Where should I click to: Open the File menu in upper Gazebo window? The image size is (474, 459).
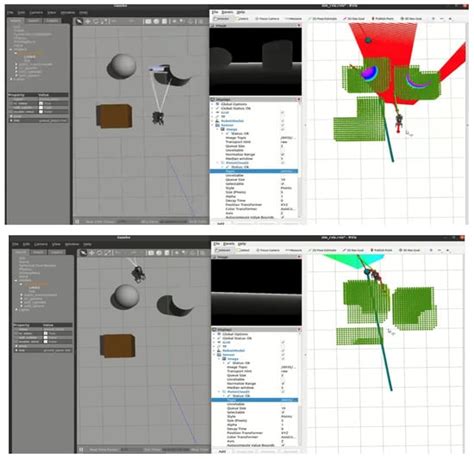pyautogui.click(x=10, y=13)
